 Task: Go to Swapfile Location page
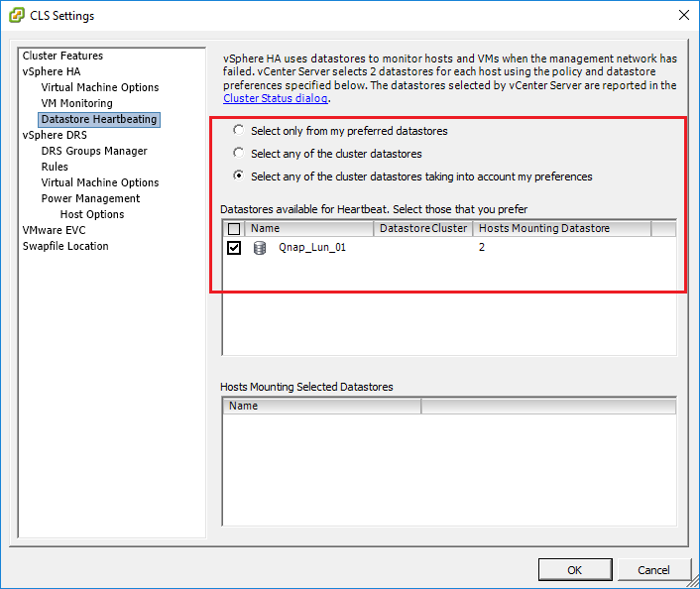[65, 246]
